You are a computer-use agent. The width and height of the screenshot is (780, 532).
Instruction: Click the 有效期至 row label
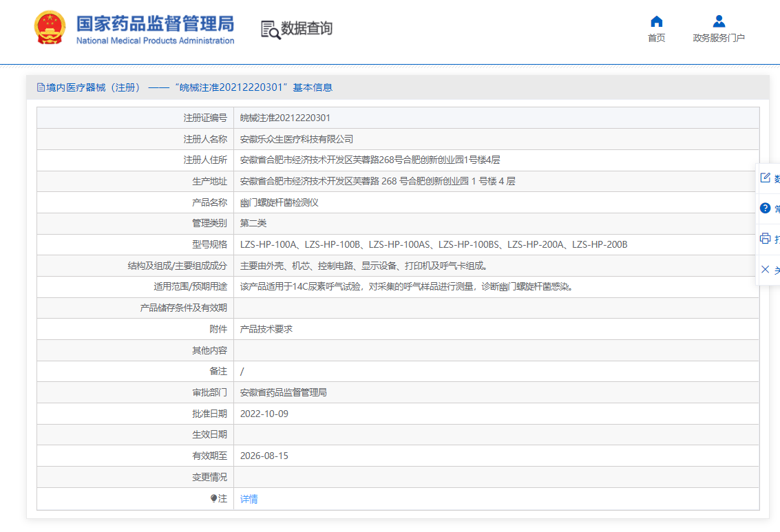[209, 456]
